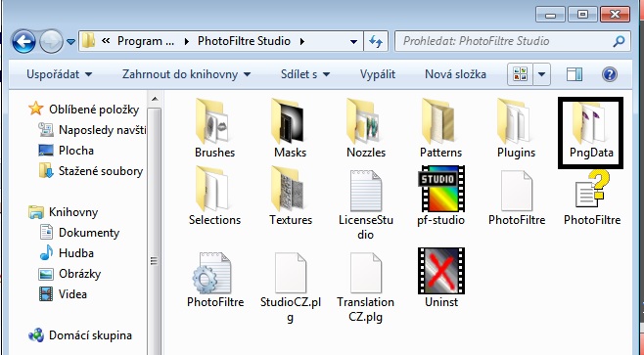Open the Nozzles folder
This screenshot has width=644, height=355.
point(365,128)
